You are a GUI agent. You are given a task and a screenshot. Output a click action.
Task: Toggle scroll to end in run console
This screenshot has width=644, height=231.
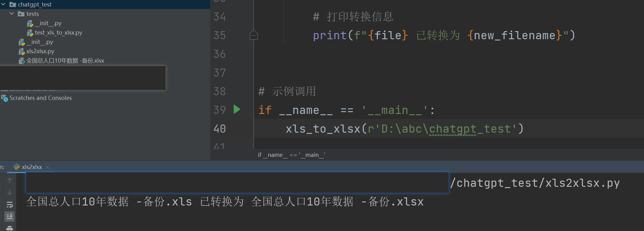tap(10, 216)
